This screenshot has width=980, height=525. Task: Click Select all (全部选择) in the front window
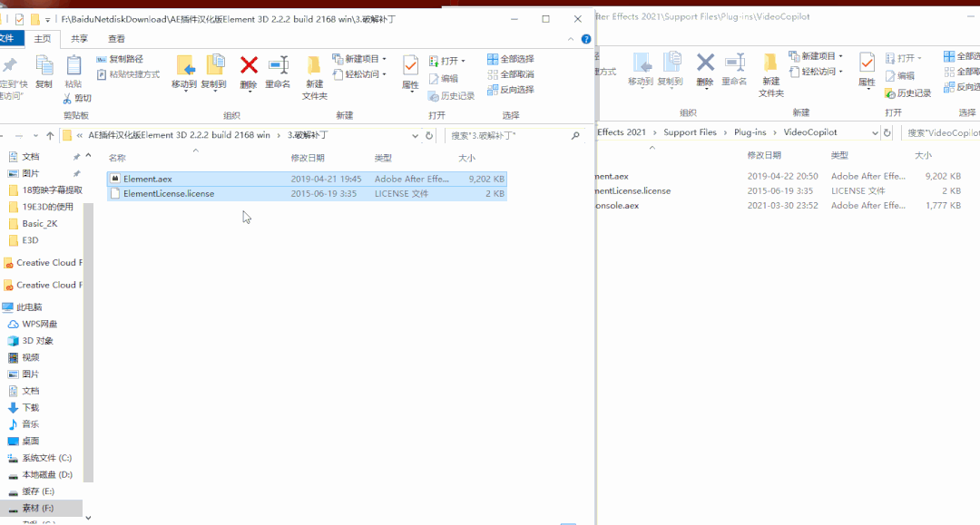(511, 59)
